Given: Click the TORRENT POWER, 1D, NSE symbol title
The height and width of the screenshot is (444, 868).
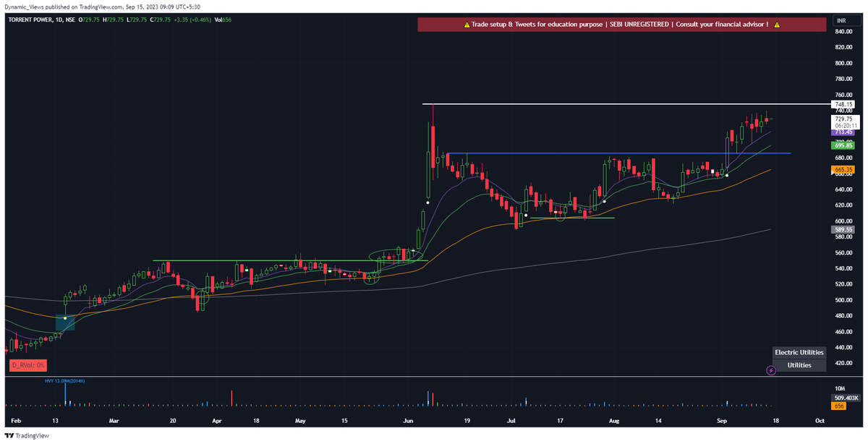Looking at the screenshot, I should coord(43,20).
